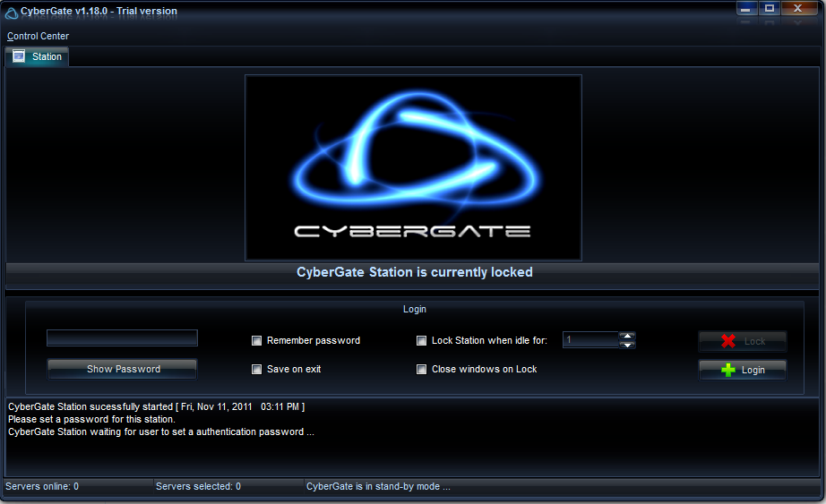Select the Station tab
This screenshot has width=826, height=504.
37,56
